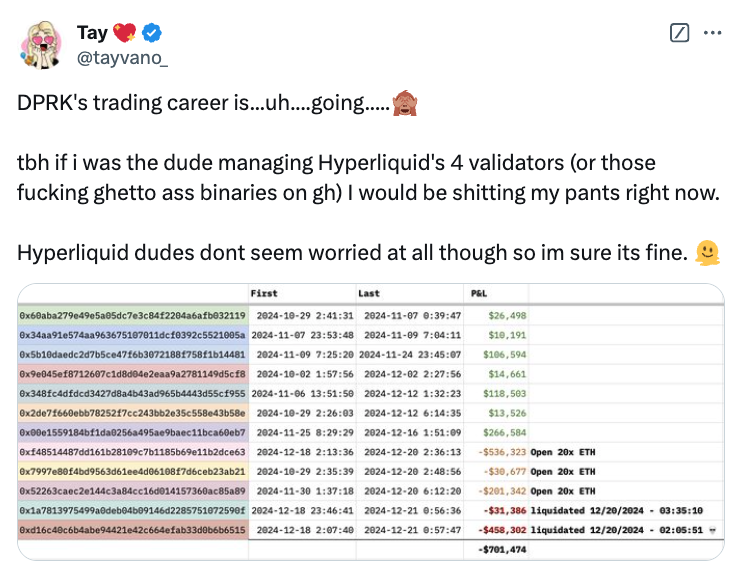Select the red address 0xd16c40c6 cell
Image resolution: width=743 pixels, height=575 pixels.
(x=133, y=530)
